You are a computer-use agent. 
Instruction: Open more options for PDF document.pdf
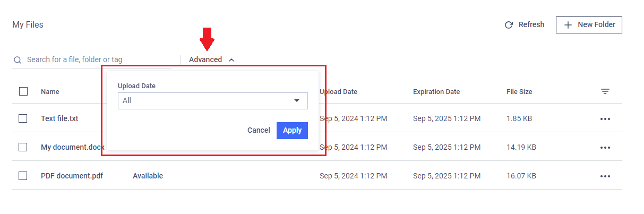(605, 176)
